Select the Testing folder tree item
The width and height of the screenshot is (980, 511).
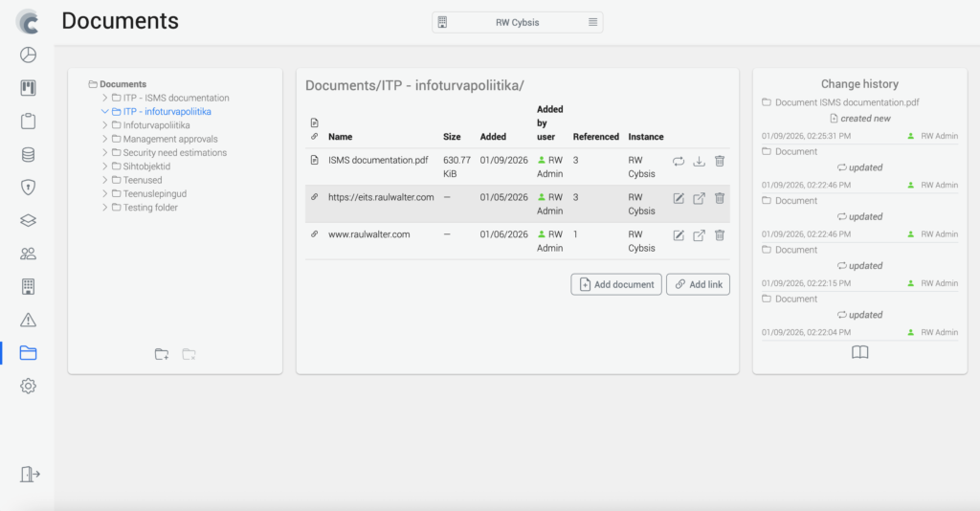(x=149, y=208)
